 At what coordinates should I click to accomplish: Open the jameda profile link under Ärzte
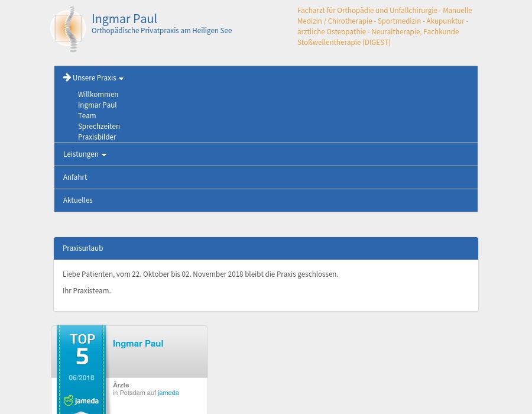tap(168, 393)
